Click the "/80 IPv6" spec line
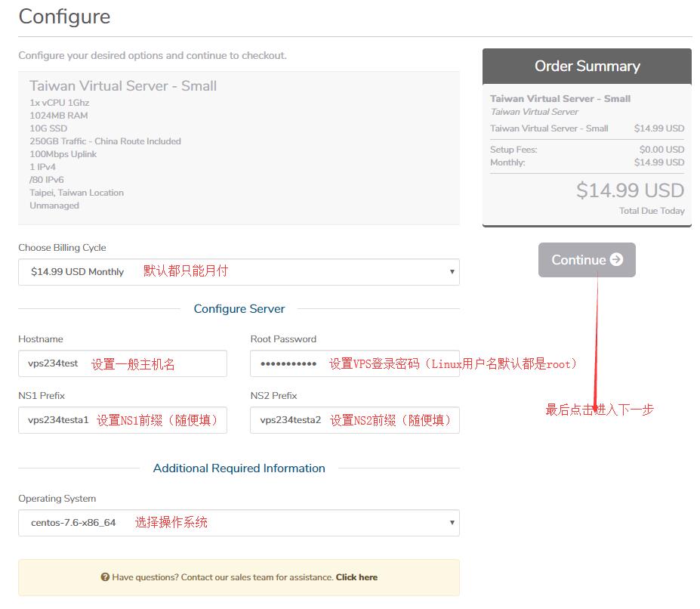Viewport: 700px width, 609px height. (x=46, y=180)
